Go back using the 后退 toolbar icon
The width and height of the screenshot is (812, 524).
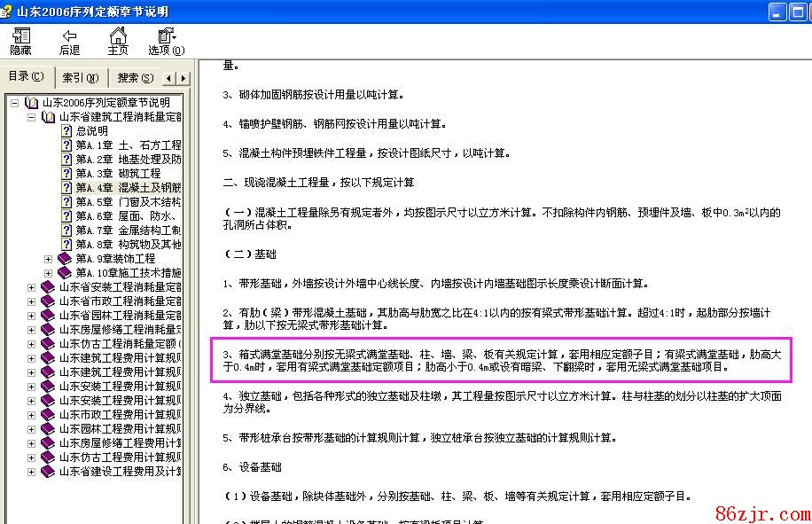(x=69, y=41)
